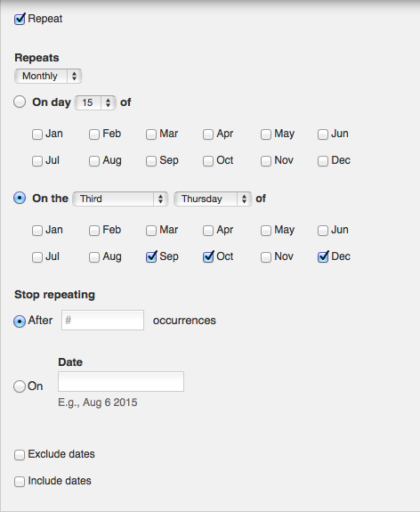
Task: Check Jan under 'On day' section
Action: [37, 134]
